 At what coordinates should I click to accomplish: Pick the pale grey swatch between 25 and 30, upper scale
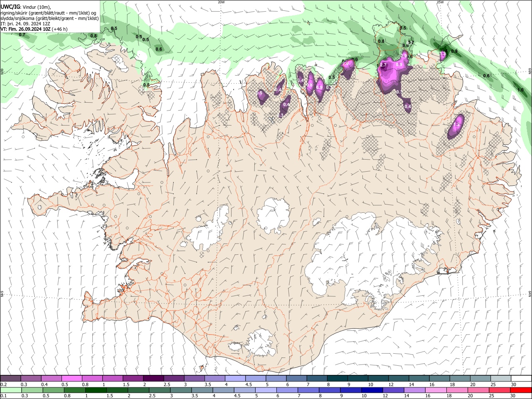click(x=500, y=379)
